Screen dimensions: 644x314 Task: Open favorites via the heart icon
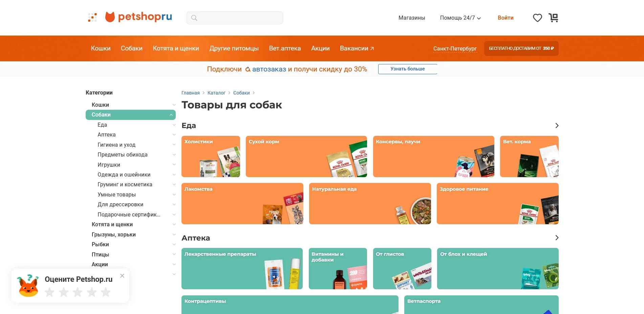[x=537, y=18]
